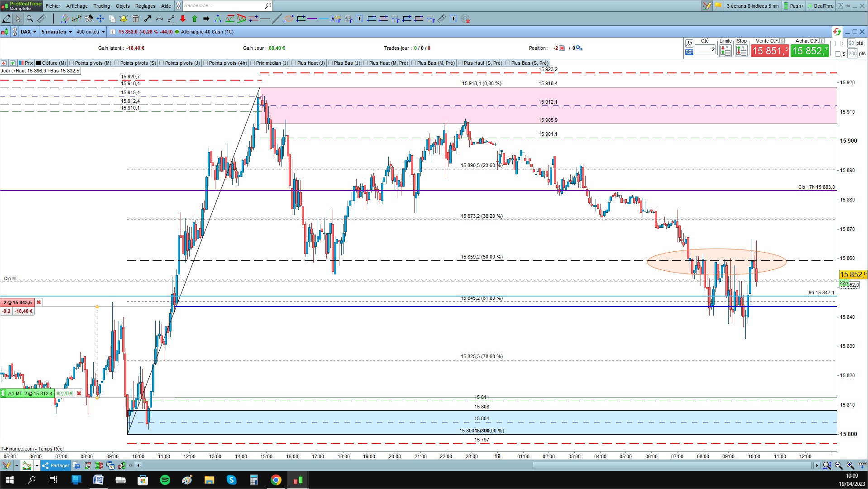
Task: Open Spotify from the taskbar
Action: pyautogui.click(x=165, y=480)
